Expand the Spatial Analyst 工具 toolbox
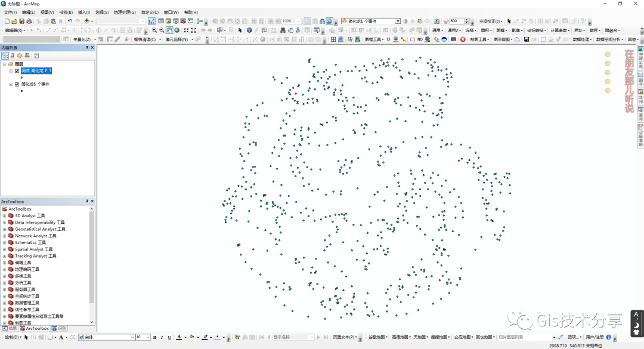This screenshot has width=644, height=349. tap(4, 249)
